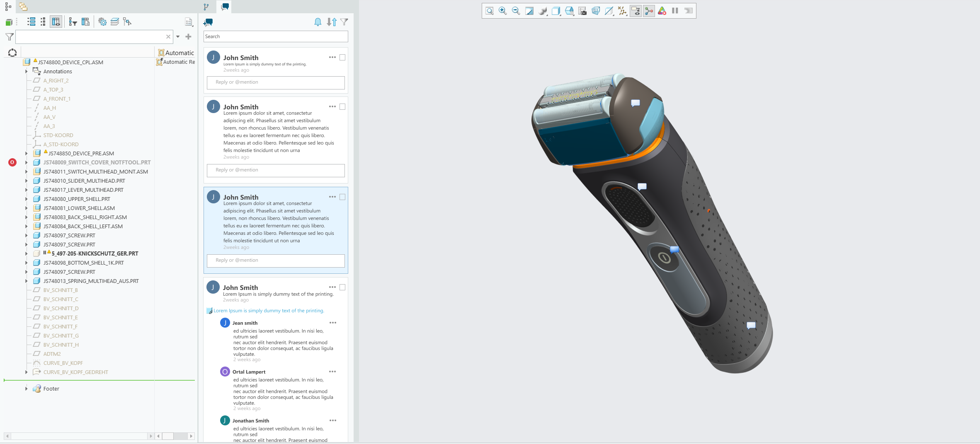Image resolution: width=980 pixels, height=444 pixels.
Task: Click the collapse tree levels icon
Action: [x=43, y=22]
